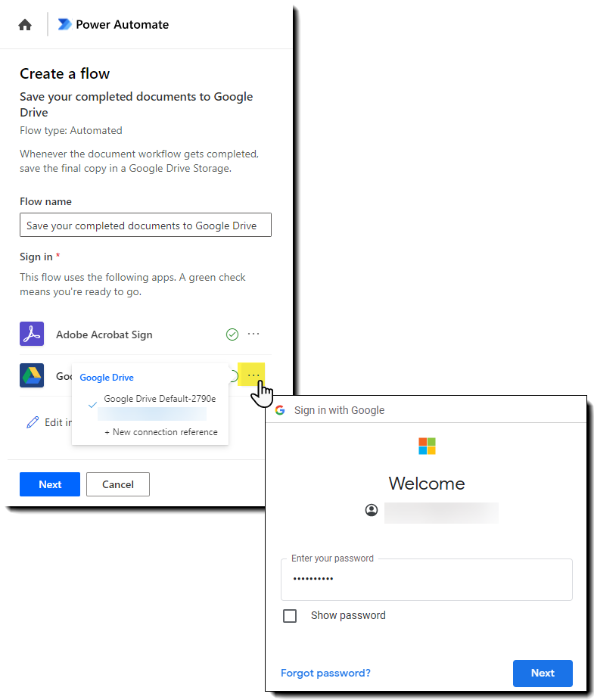
Task: Click the pencil edit icon
Action: (x=33, y=422)
